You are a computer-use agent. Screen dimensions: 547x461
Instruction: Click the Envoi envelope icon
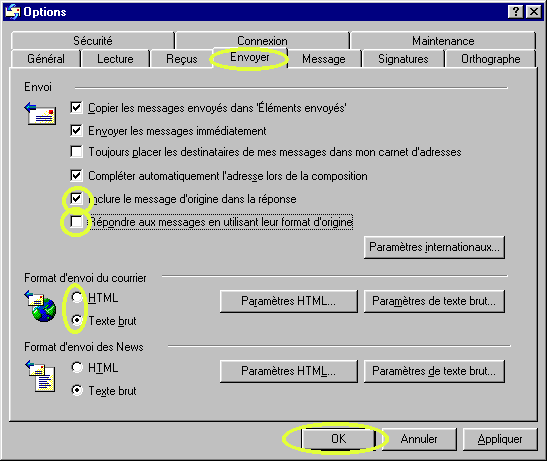point(40,113)
